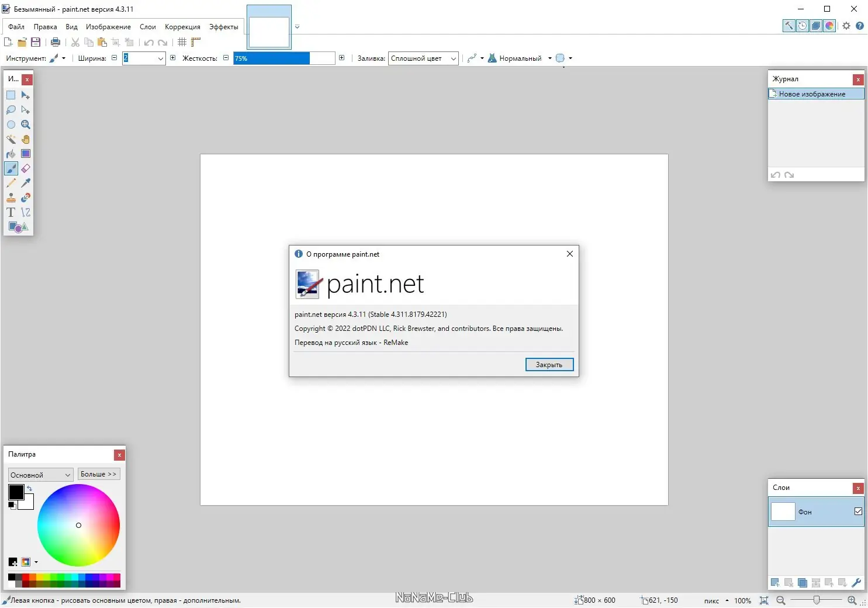This screenshot has height=608, width=868.
Task: Toggle Colors window visibility button
Action: (829, 26)
